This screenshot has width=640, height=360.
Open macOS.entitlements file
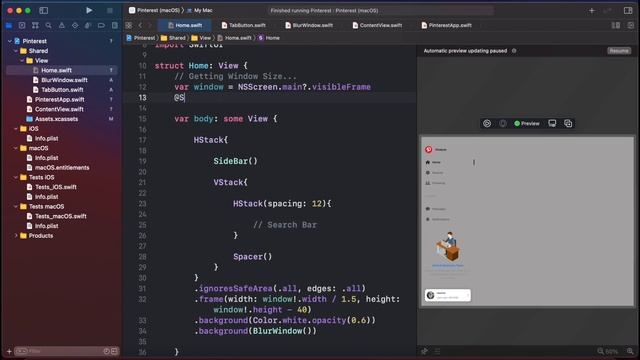point(62,168)
